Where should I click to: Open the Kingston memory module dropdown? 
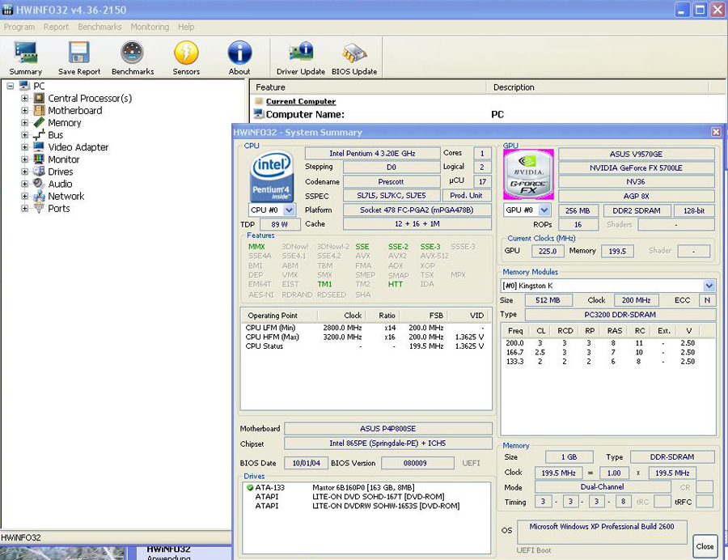tap(709, 285)
